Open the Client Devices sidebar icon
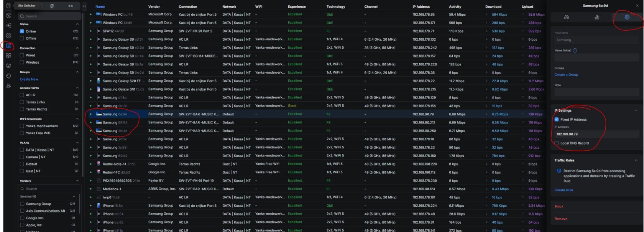This screenshot has width=644, height=232. click(x=8, y=46)
